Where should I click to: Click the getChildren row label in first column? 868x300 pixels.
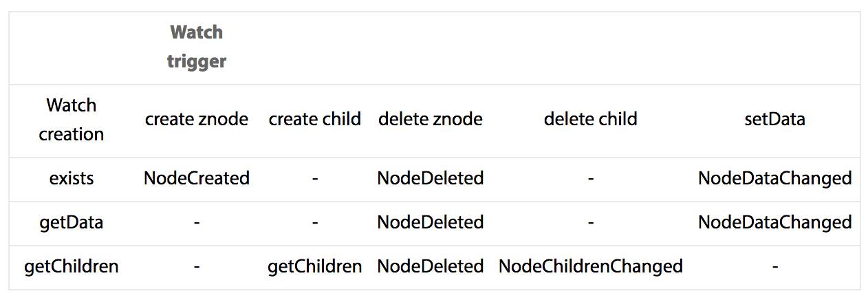72,266
